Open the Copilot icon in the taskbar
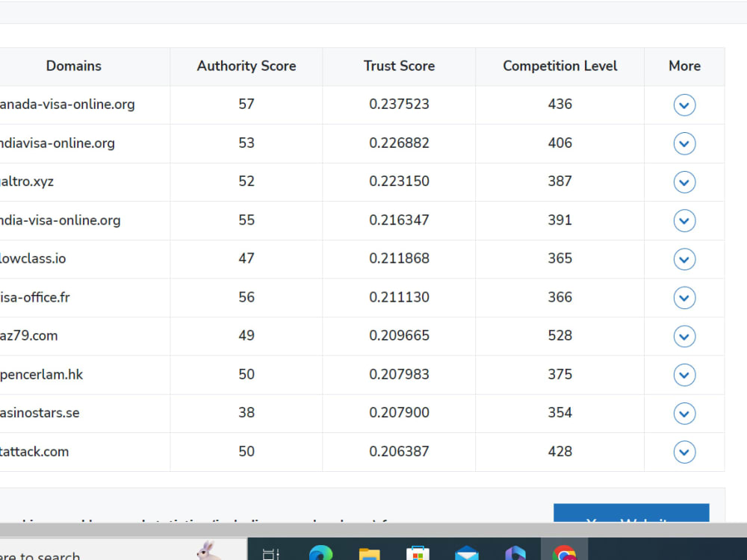 515,553
